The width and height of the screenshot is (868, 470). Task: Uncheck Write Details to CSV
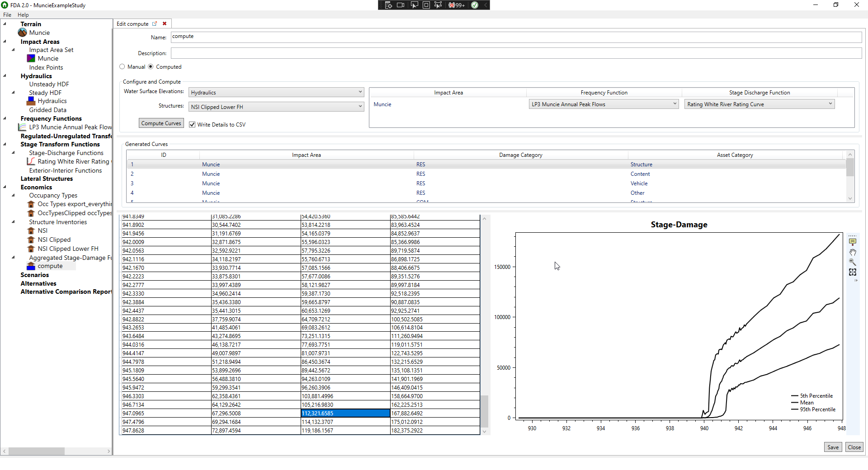point(192,124)
